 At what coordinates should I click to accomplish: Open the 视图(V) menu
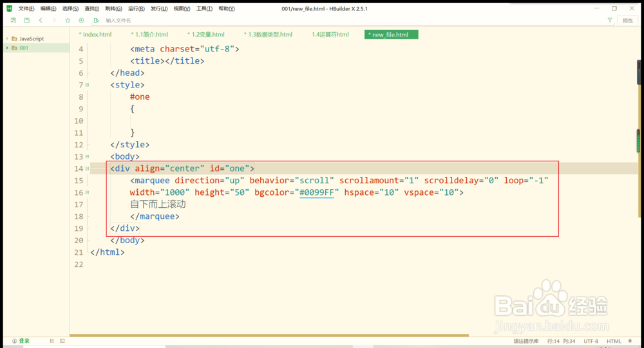click(182, 8)
